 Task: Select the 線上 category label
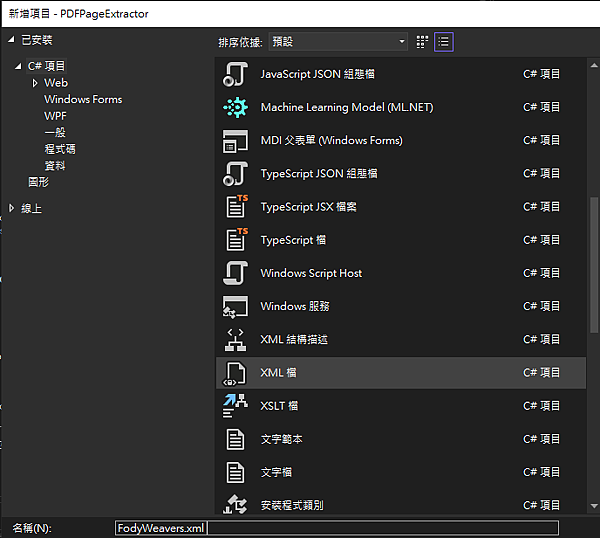31,209
